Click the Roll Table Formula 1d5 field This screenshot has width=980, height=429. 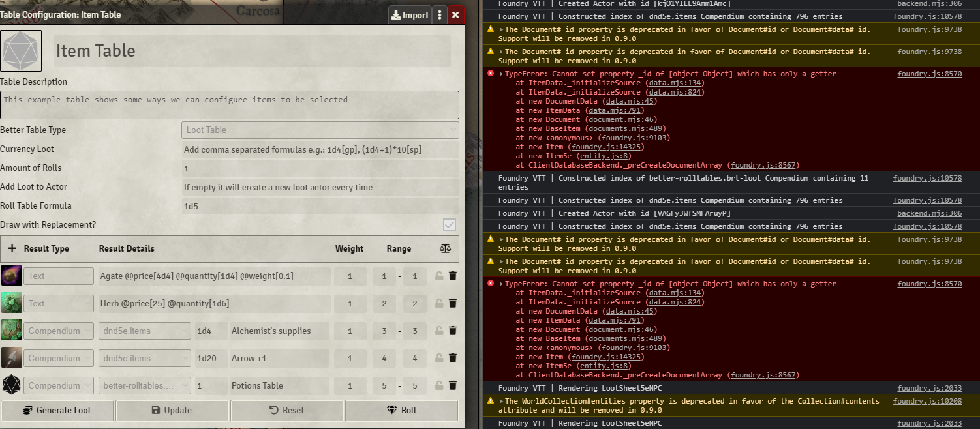pyautogui.click(x=320, y=205)
